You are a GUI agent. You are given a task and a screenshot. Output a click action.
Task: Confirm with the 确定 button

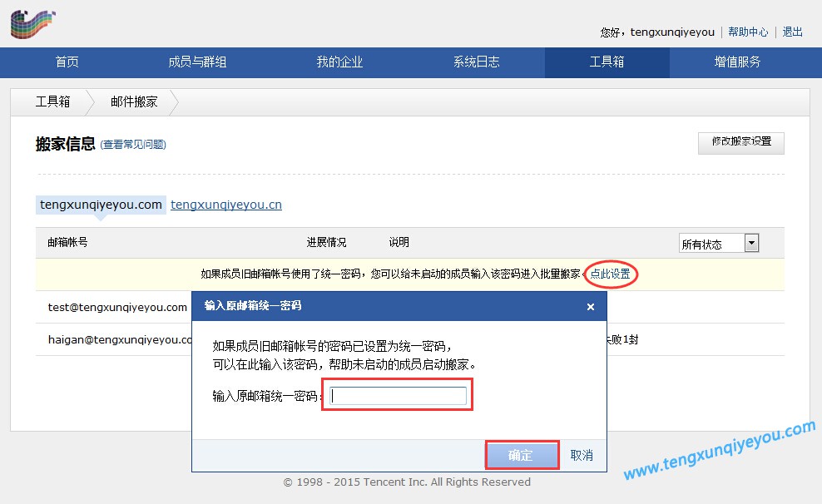(x=521, y=455)
